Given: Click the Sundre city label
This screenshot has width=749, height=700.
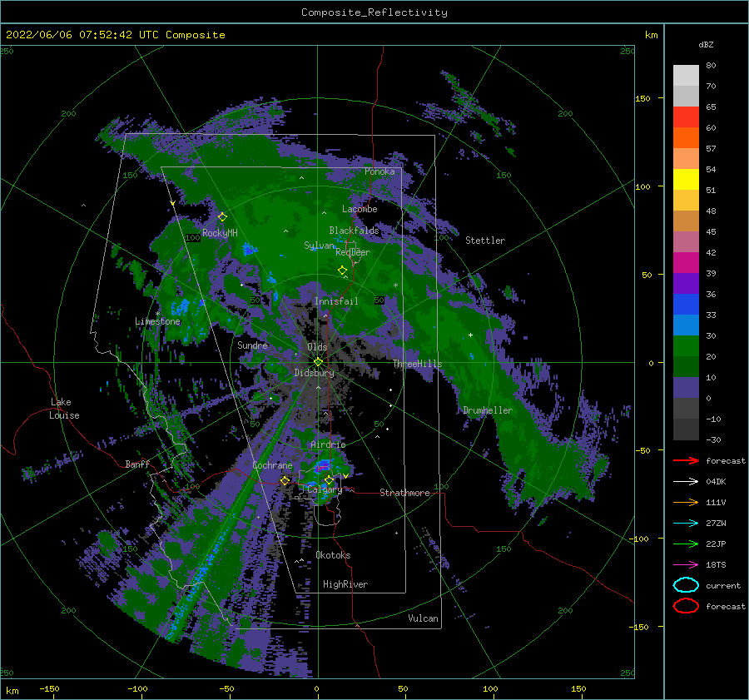Looking at the screenshot, I should tap(252, 345).
